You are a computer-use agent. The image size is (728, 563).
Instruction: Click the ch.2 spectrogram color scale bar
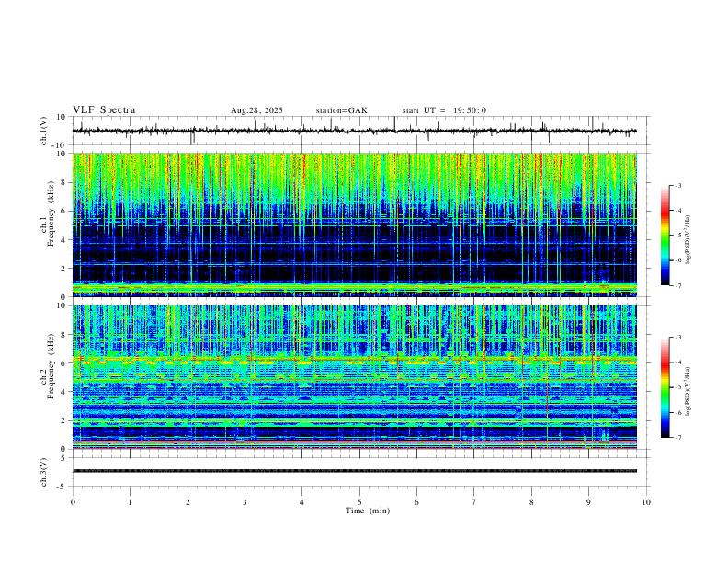[x=665, y=387]
